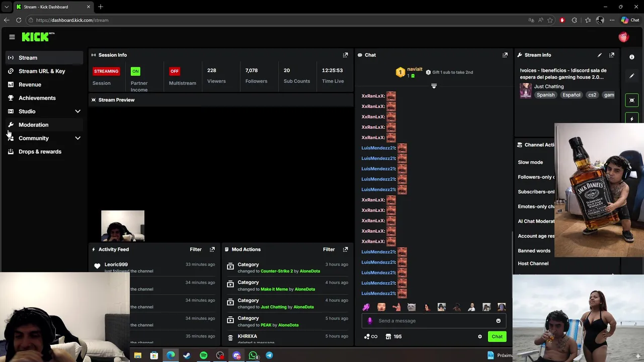
Task: Click the channel points infinity icon
Action: pos(371,336)
